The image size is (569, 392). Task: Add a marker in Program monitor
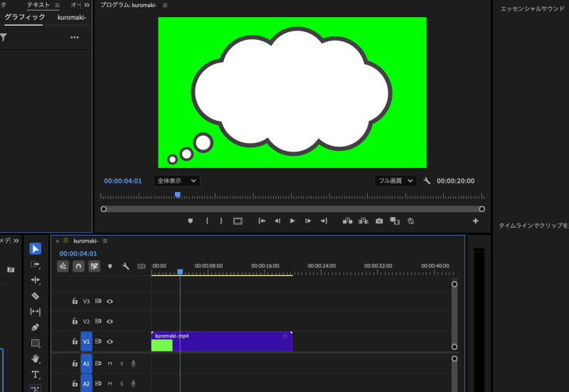191,221
